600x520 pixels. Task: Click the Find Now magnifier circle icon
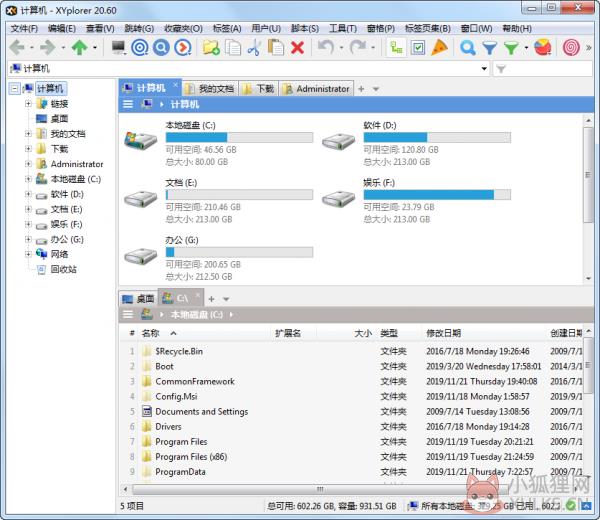click(x=161, y=47)
